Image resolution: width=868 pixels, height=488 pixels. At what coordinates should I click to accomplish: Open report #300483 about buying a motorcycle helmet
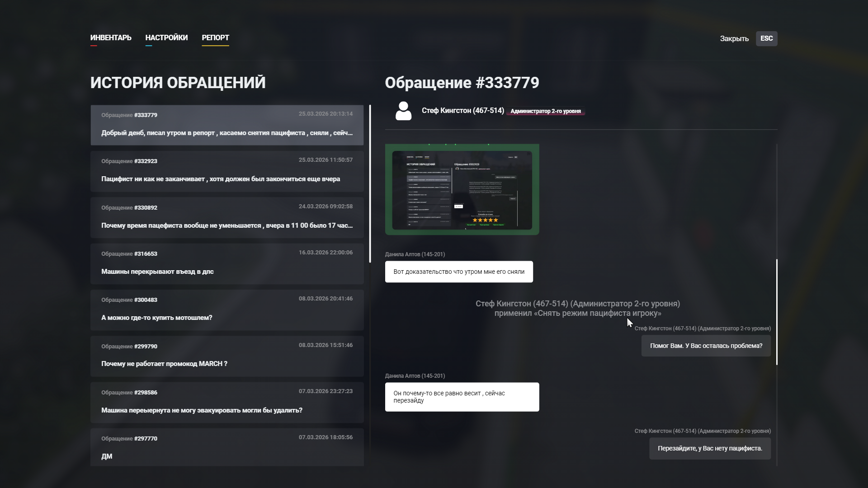227,310
